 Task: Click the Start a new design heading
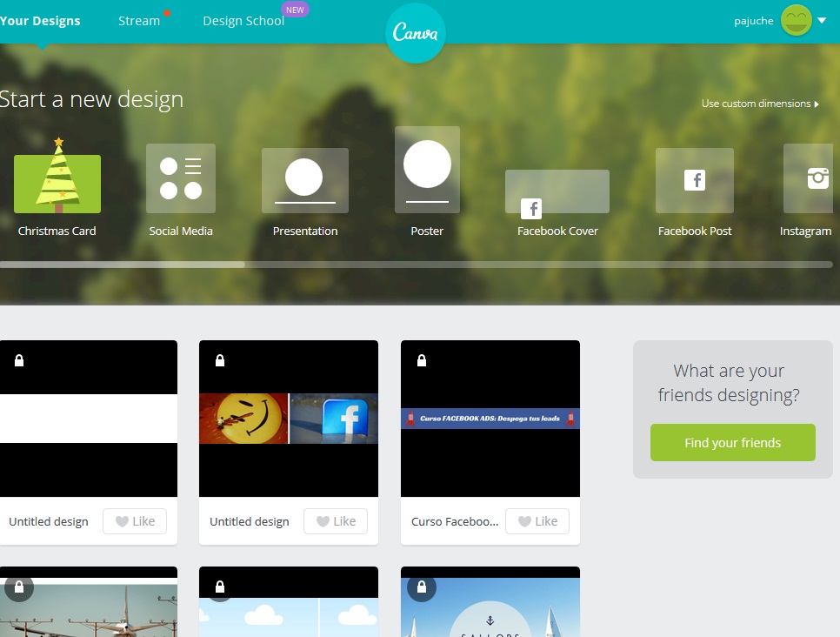(x=91, y=99)
